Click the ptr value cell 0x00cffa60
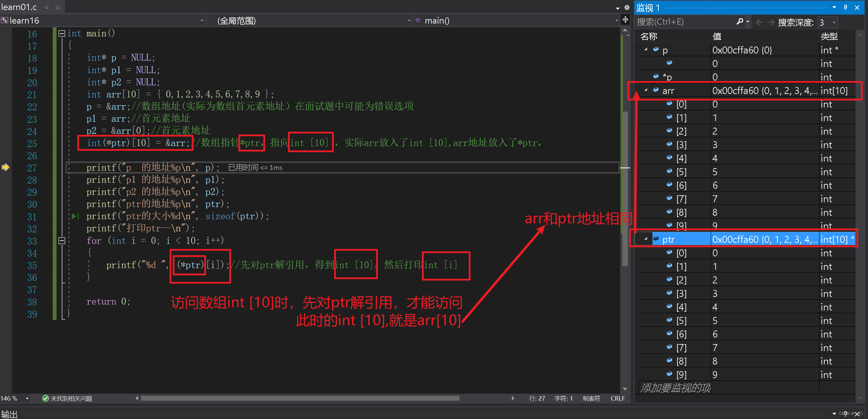868x419 pixels. (x=765, y=239)
